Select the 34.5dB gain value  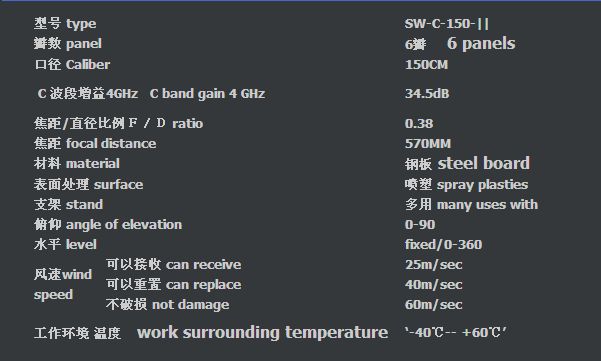[427, 94]
